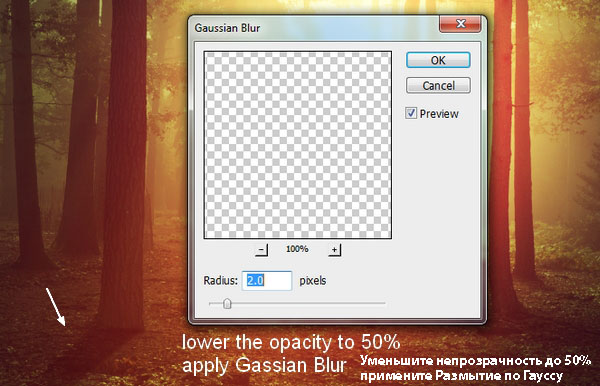
Task: Cancel the Gaussian Blur dialog
Action: click(438, 85)
